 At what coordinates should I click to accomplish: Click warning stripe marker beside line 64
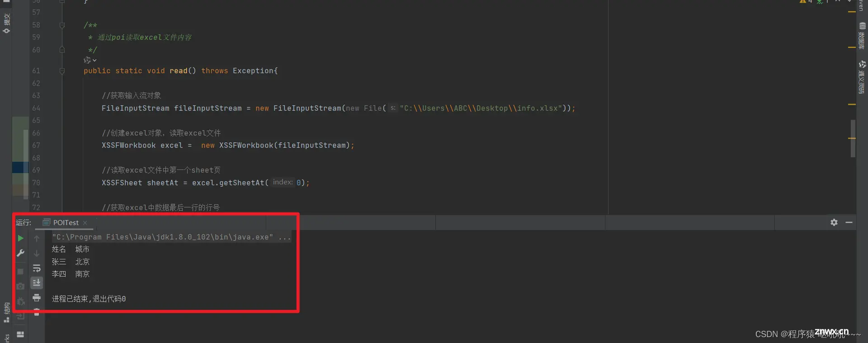click(x=852, y=104)
